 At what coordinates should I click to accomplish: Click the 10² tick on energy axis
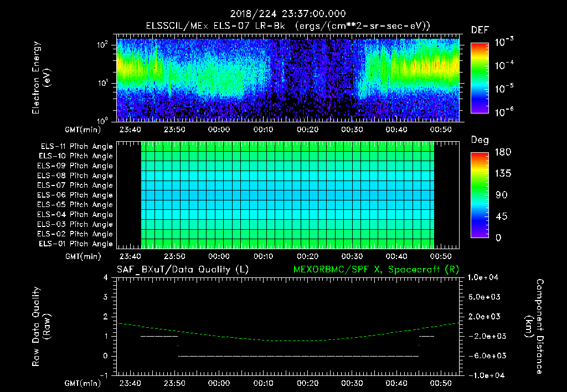click(102, 45)
